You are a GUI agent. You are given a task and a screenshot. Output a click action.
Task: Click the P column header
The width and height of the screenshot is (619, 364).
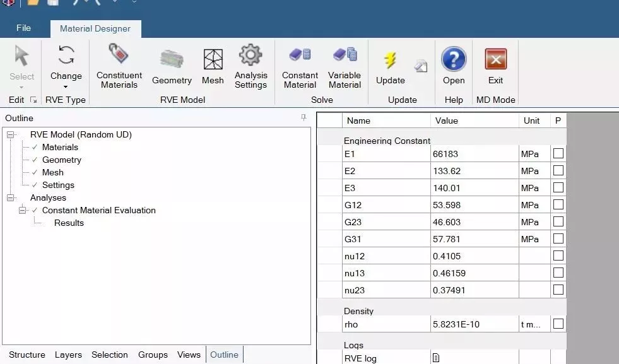558,120
